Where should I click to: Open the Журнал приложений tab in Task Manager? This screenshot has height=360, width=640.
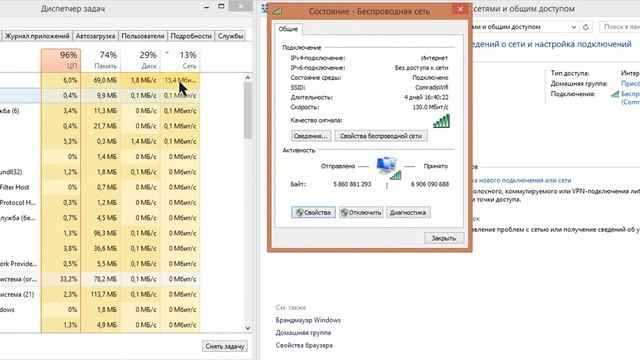coord(37,36)
